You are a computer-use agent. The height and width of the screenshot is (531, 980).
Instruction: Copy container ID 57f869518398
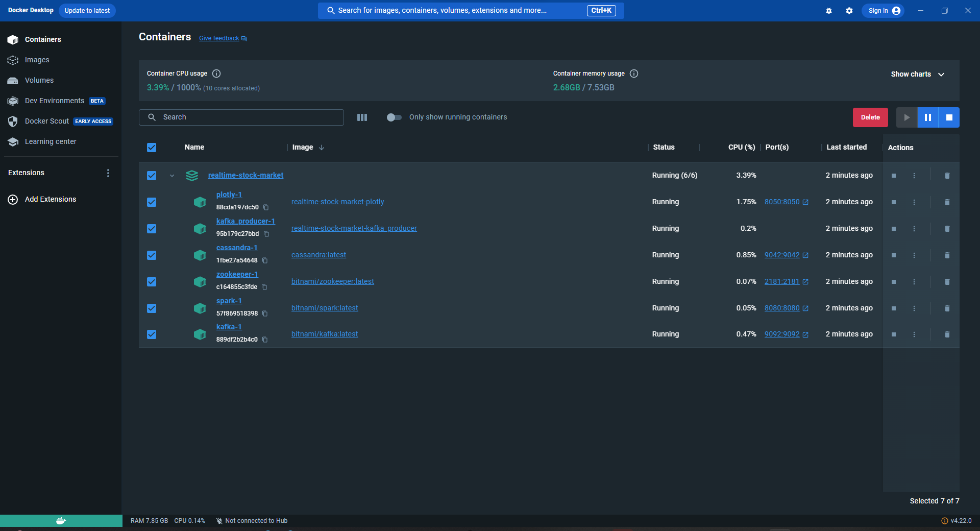(x=265, y=313)
